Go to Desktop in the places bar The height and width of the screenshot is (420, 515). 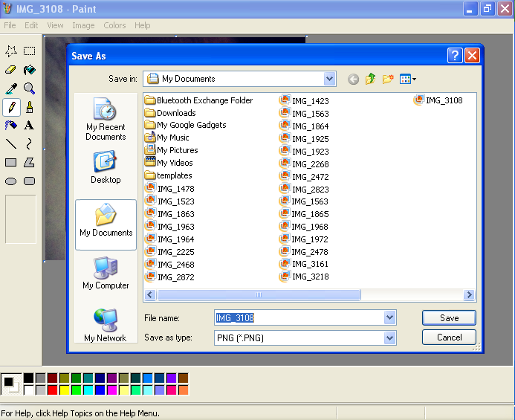[x=106, y=167]
